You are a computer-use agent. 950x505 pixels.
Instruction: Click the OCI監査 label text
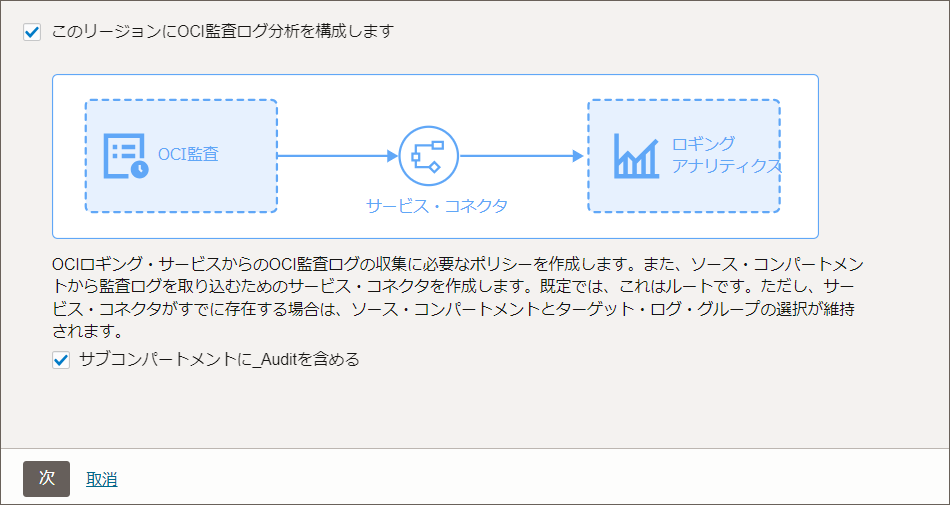click(188, 154)
